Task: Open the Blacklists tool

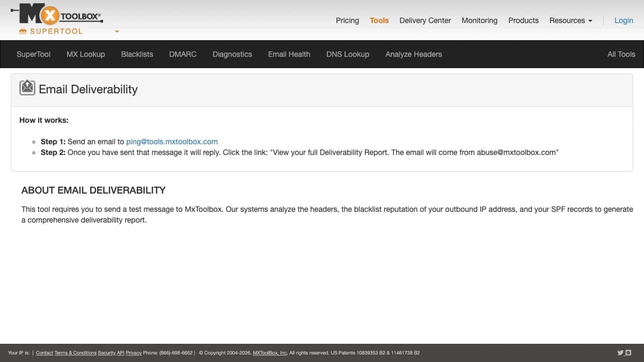Action: click(137, 54)
